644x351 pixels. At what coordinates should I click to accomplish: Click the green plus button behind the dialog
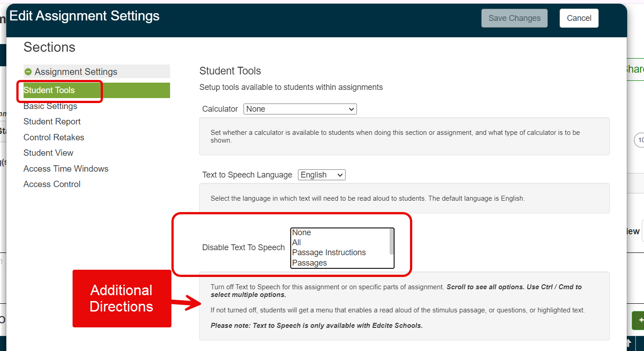638,321
